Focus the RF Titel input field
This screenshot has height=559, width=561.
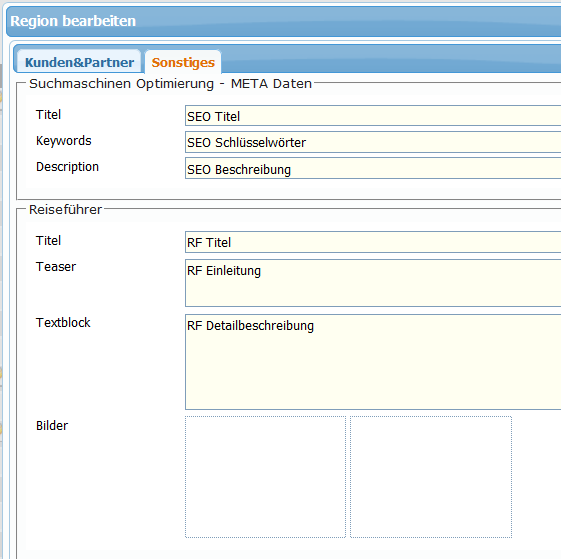pyautogui.click(x=373, y=242)
